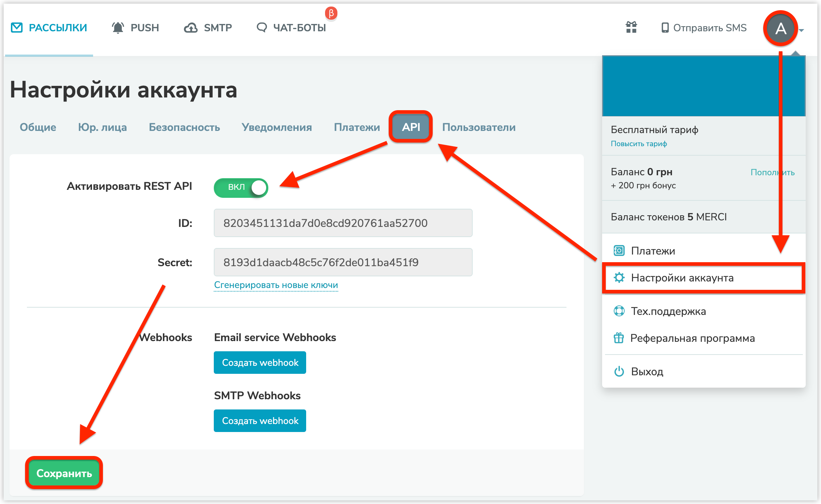Screen dimensions: 821x504
Task: Open ЧАТ-БОТЫ chat bubble section
Action: (262, 28)
